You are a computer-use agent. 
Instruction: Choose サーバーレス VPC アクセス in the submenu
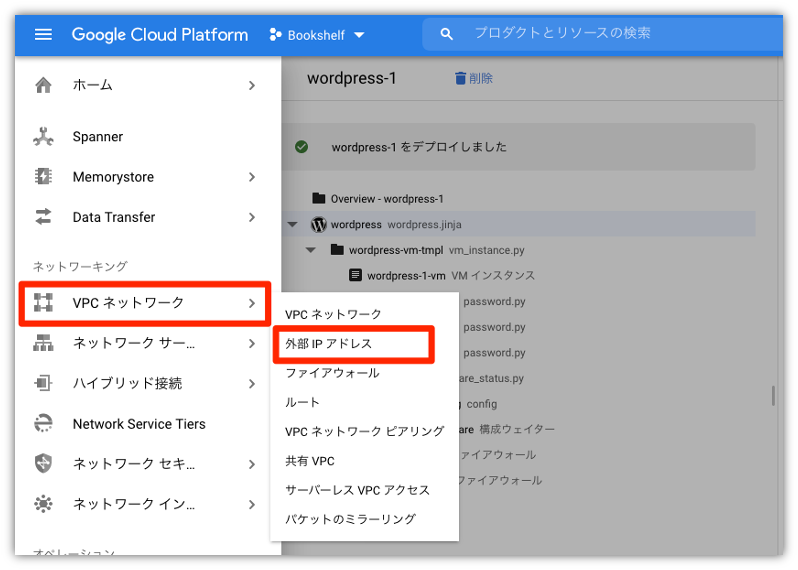point(358,490)
